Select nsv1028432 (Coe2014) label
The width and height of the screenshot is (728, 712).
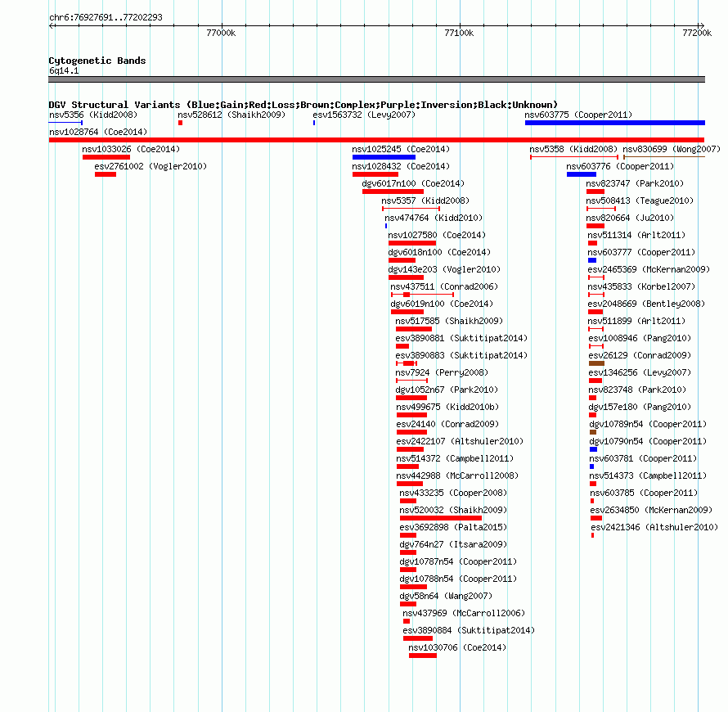click(x=401, y=166)
